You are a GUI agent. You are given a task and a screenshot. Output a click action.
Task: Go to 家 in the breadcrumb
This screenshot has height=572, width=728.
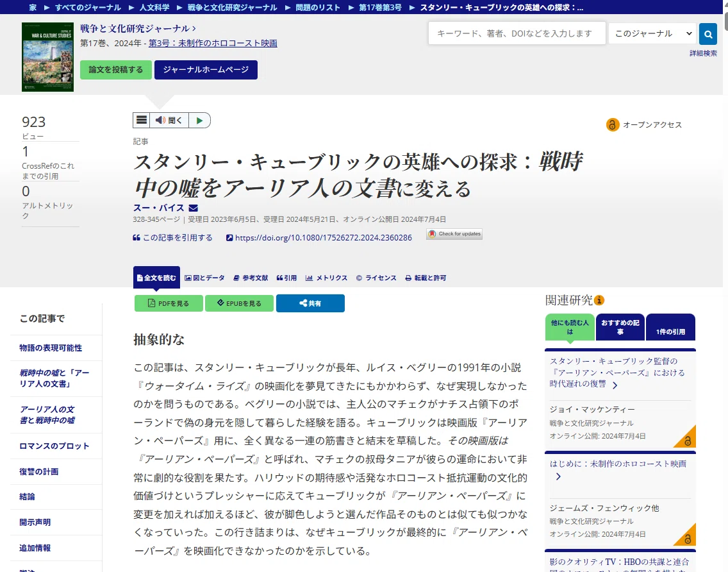coord(33,8)
